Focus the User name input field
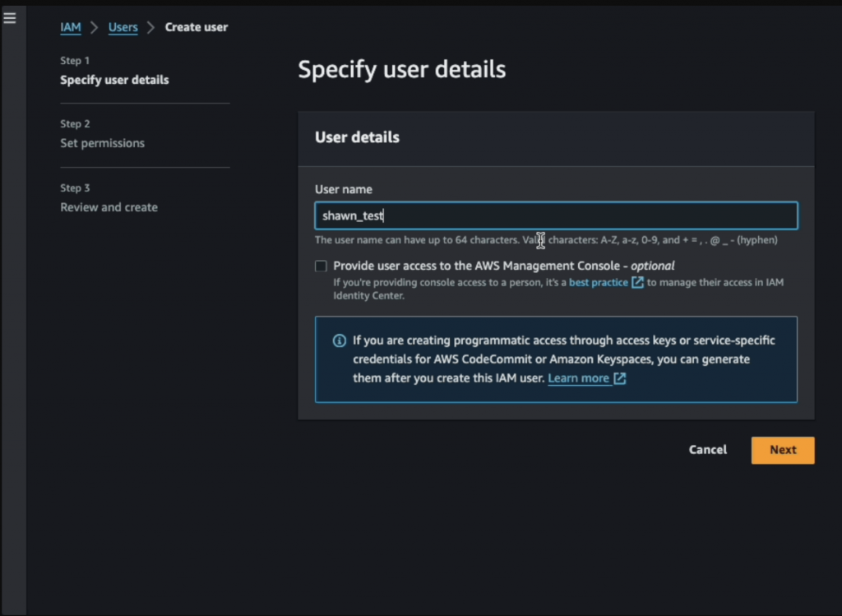The image size is (842, 616). [556, 215]
